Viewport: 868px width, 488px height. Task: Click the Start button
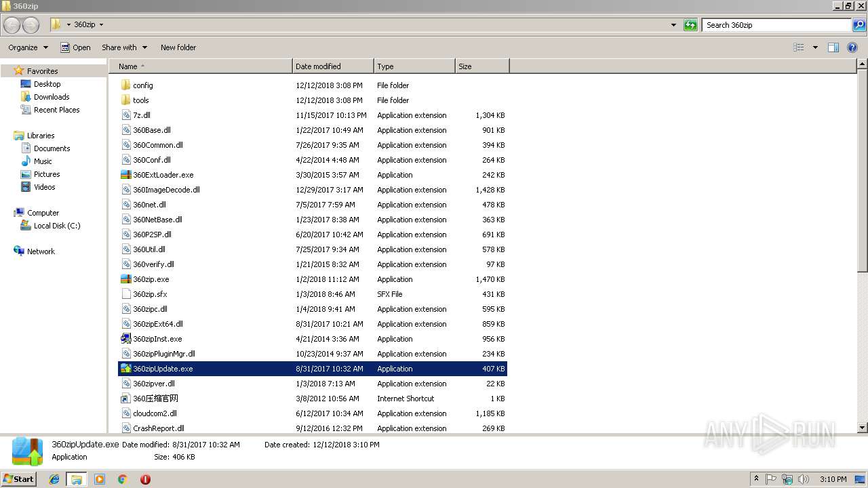[x=19, y=479]
